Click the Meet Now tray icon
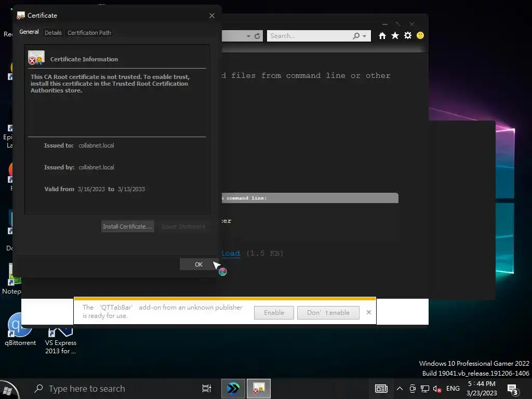This screenshot has width=532, height=399. pos(413,389)
